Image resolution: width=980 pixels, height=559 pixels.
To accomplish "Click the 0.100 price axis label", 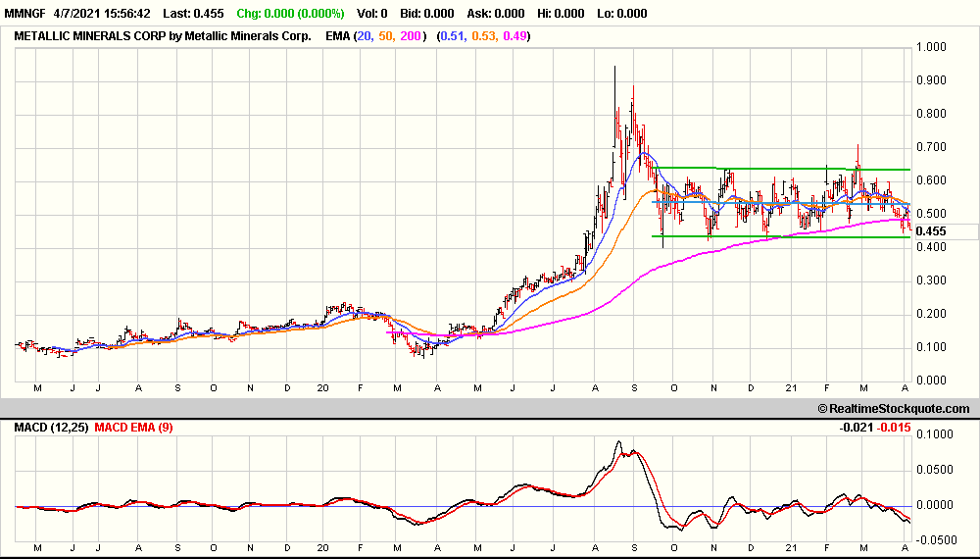I will tap(931, 347).
